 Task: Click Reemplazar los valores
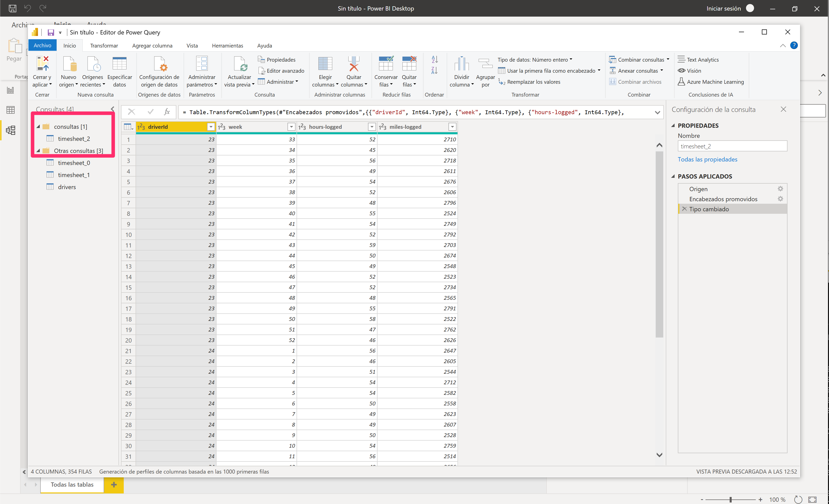click(x=529, y=82)
